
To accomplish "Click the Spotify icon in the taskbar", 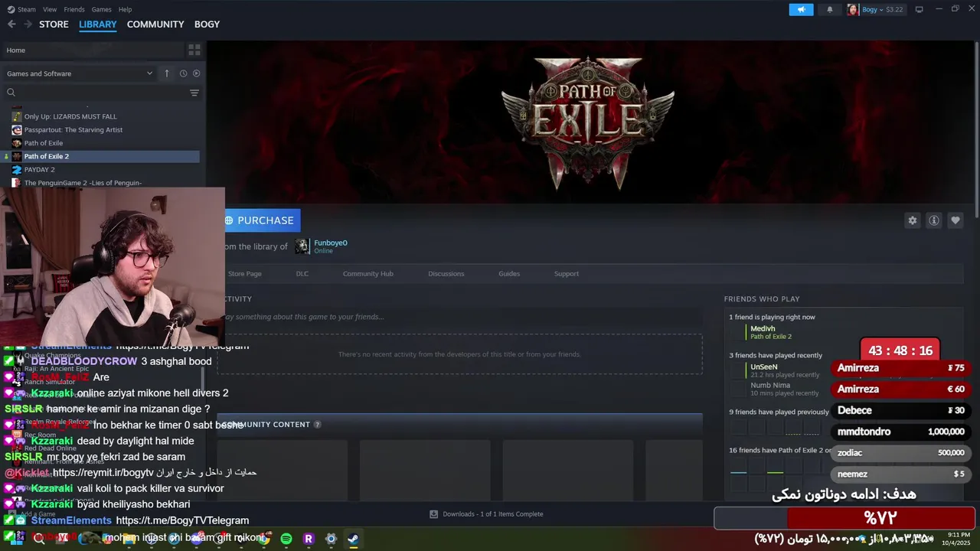I will click(286, 539).
